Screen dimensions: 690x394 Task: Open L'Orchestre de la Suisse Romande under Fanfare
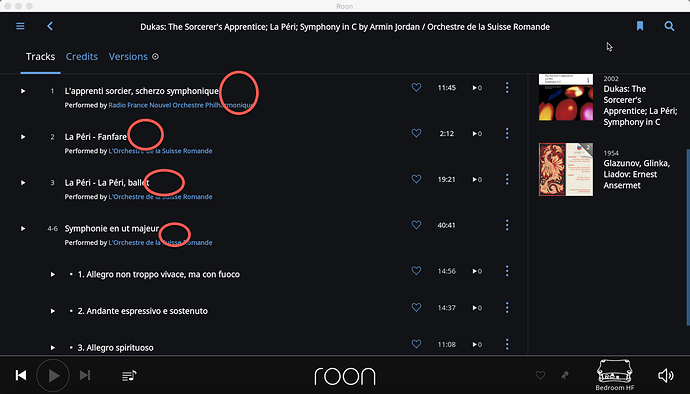(x=160, y=151)
